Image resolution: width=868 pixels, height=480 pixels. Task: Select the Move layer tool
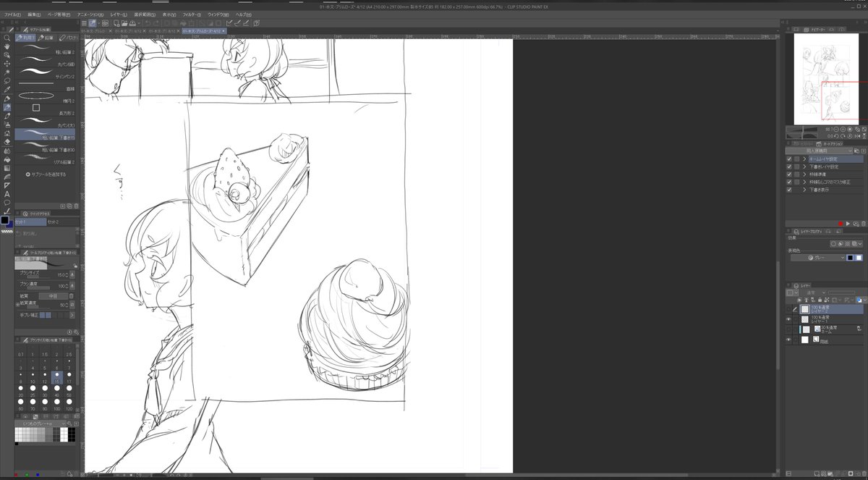coord(7,64)
